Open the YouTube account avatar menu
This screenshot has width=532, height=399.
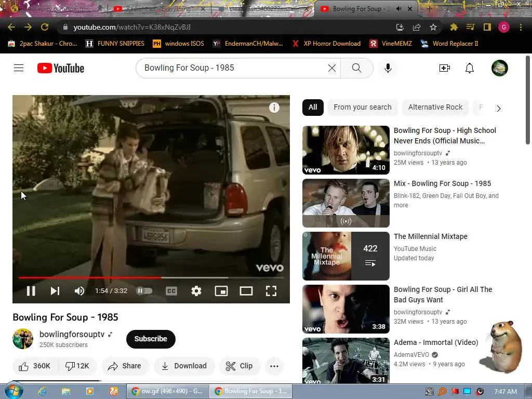500,68
